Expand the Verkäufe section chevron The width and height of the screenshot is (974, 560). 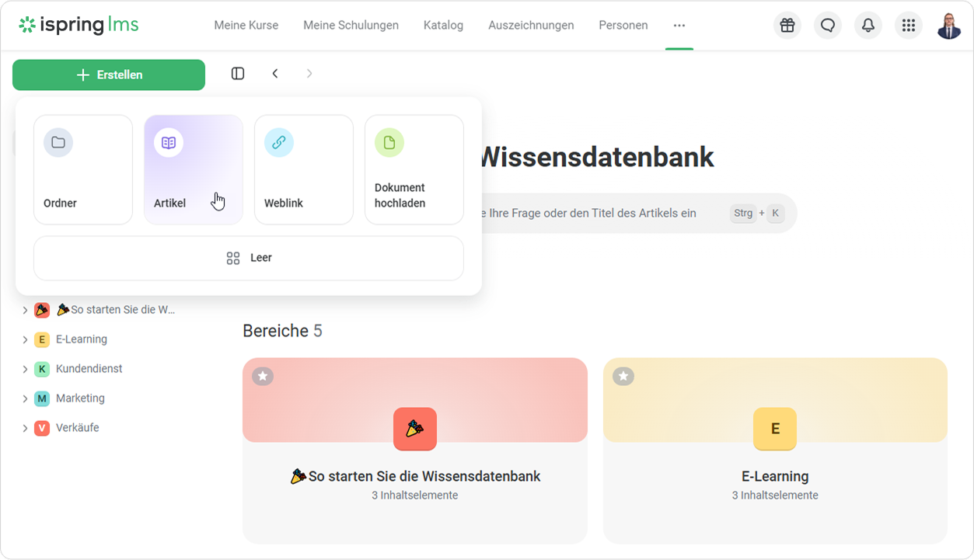(x=26, y=428)
